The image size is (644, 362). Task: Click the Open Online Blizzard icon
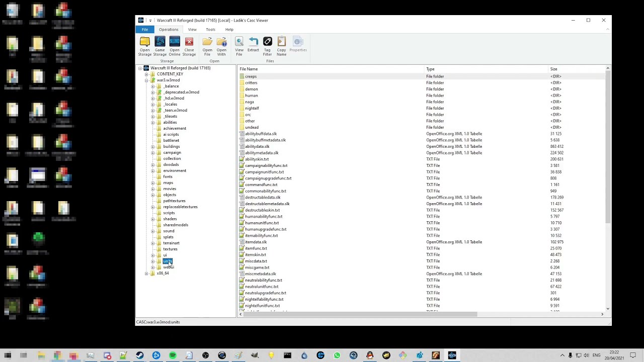(174, 46)
